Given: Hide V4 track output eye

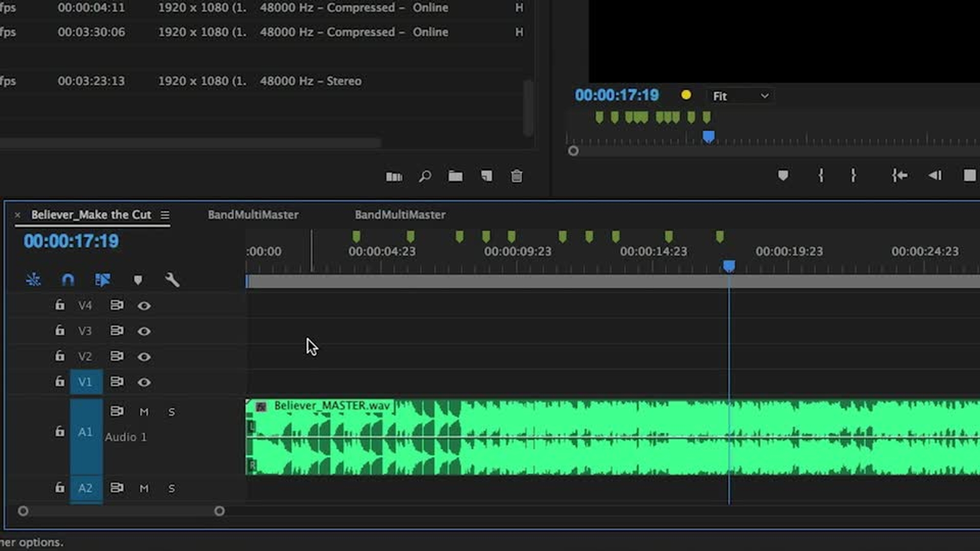Looking at the screenshot, I should 144,306.
